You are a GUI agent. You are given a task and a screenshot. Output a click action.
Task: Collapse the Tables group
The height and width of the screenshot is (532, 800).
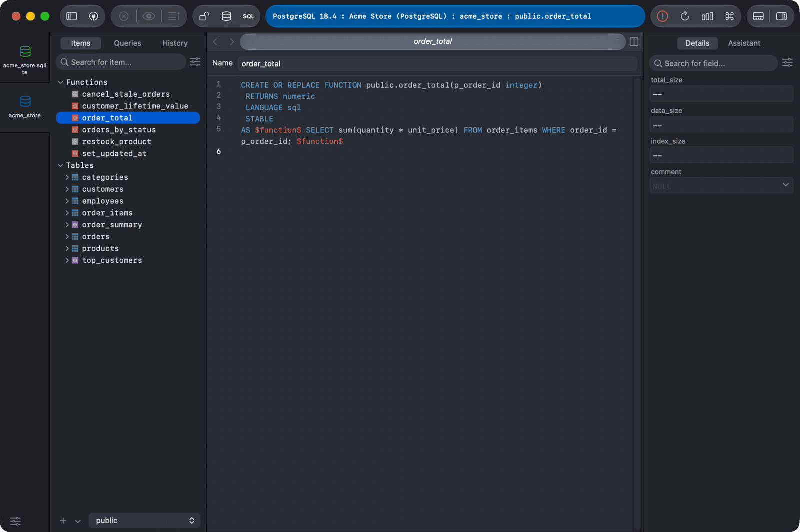tap(60, 165)
